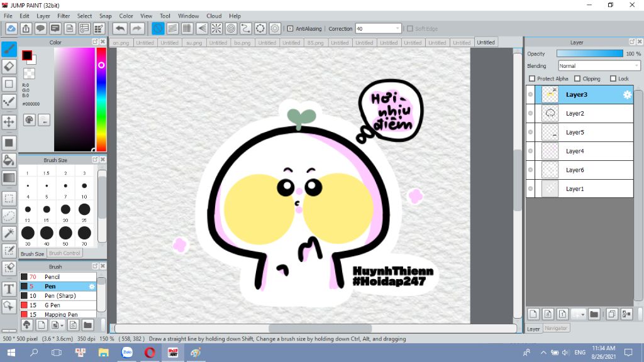Open the Blending mode dropdown
Image resolution: width=644 pixels, height=362 pixels.
[x=599, y=65]
